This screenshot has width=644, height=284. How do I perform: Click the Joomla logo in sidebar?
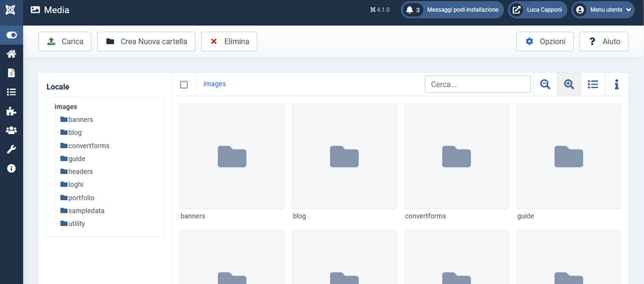(x=11, y=10)
